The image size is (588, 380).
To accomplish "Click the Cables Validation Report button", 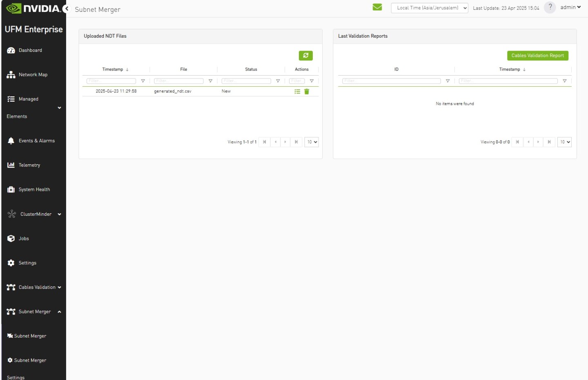I will click(537, 56).
